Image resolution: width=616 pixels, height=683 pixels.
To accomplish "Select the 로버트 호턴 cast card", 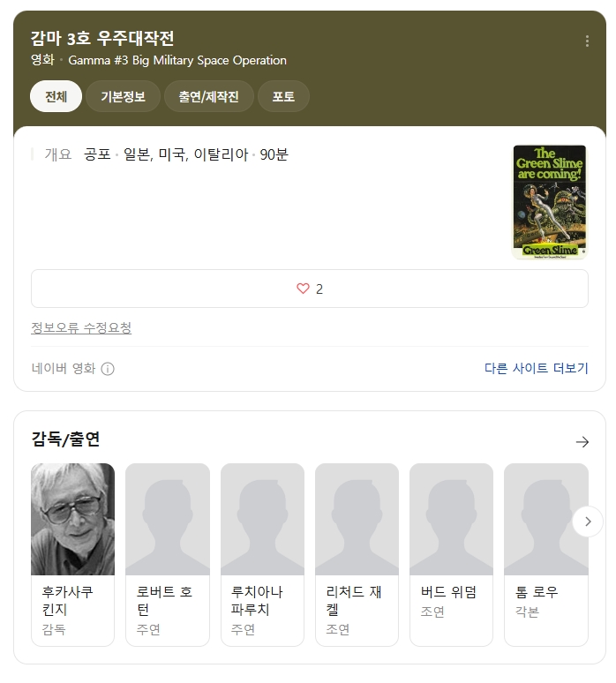I will (168, 554).
